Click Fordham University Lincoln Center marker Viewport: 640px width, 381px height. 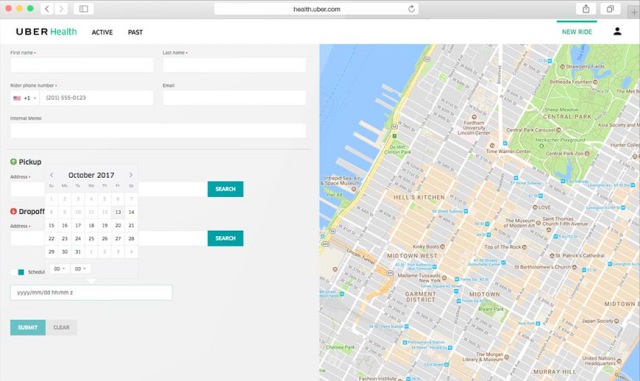click(474, 117)
